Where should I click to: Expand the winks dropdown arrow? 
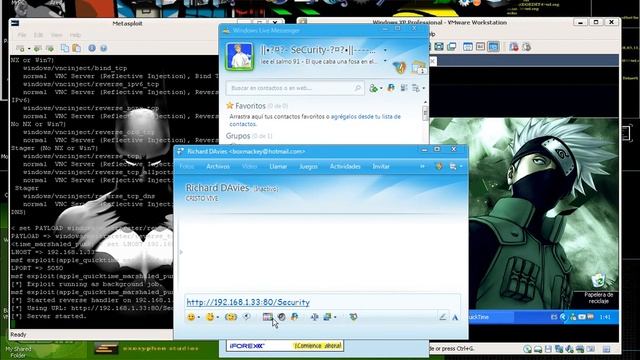218,317
